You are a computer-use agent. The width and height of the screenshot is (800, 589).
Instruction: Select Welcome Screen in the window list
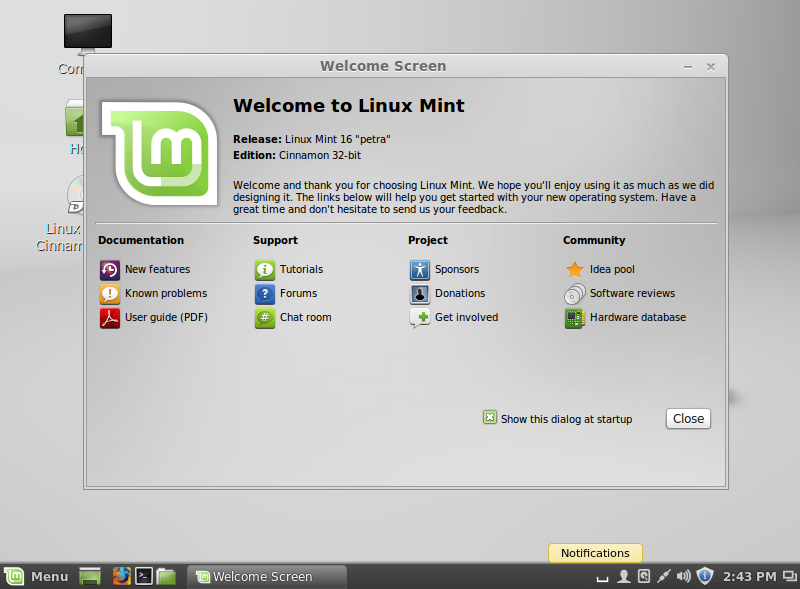267,577
